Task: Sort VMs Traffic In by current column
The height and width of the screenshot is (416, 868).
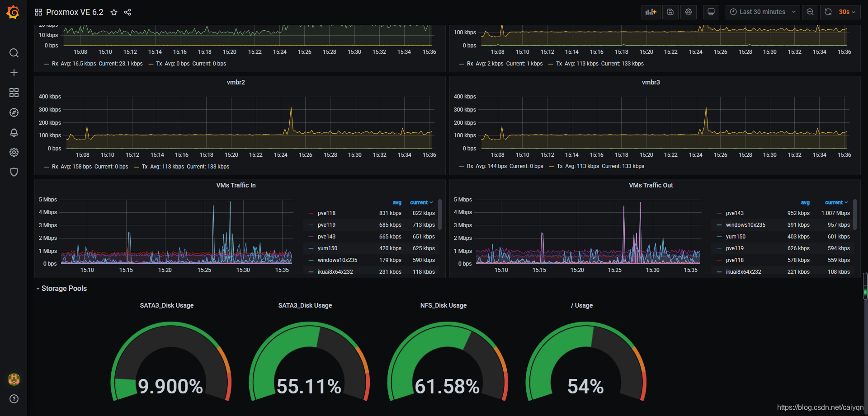Action: pyautogui.click(x=420, y=202)
